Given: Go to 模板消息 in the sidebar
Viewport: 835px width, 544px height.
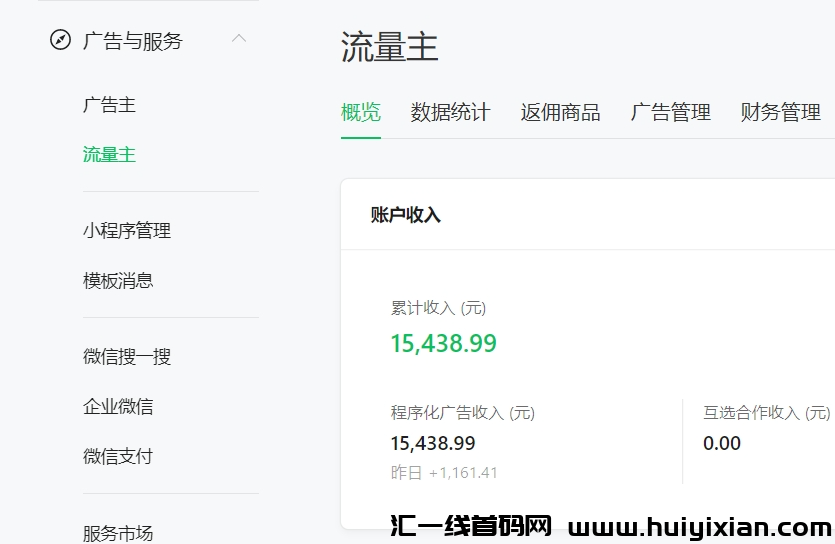Looking at the screenshot, I should (118, 281).
